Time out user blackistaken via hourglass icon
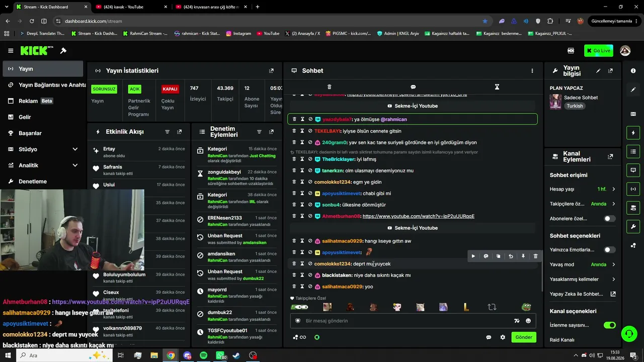Image resolution: width=644 pixels, height=362 pixels. [x=302, y=276]
